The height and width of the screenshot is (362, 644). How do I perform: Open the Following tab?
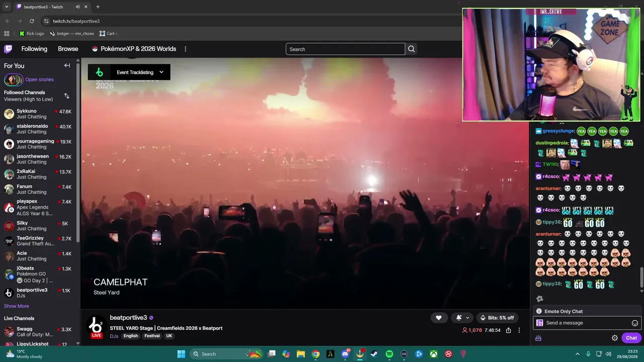[x=34, y=49]
